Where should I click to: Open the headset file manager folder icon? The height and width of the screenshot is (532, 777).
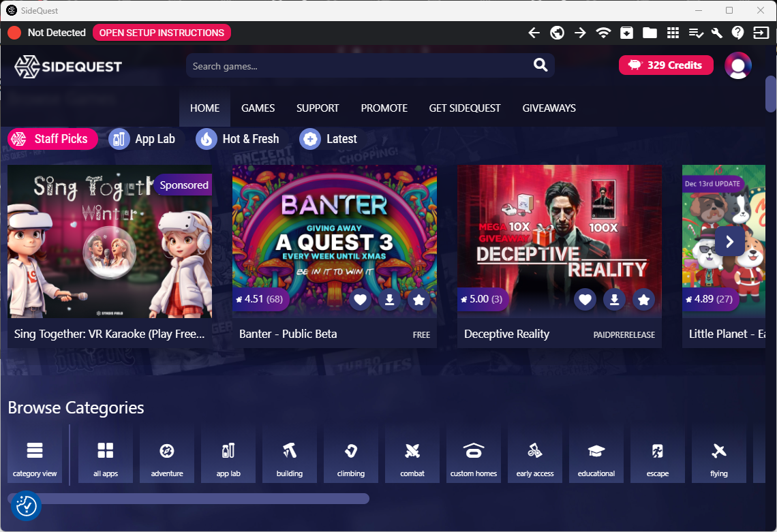point(650,33)
